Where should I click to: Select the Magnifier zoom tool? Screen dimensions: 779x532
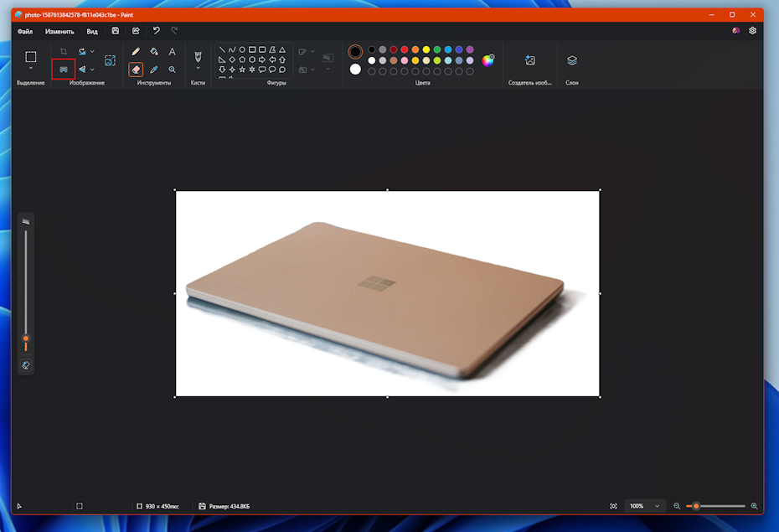[172, 69]
